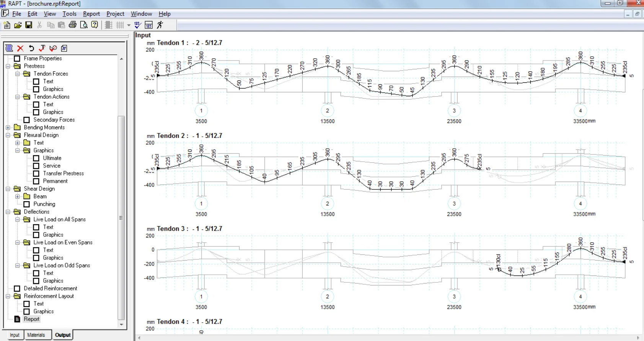644x341 pixels.
Task: Collapse the Live Load on Even Spans node
Action: coord(18,243)
